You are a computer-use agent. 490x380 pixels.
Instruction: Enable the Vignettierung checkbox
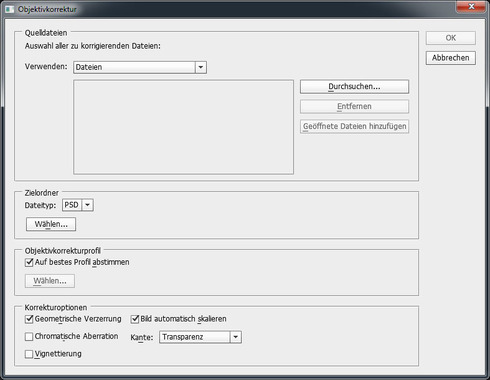pyautogui.click(x=29, y=354)
